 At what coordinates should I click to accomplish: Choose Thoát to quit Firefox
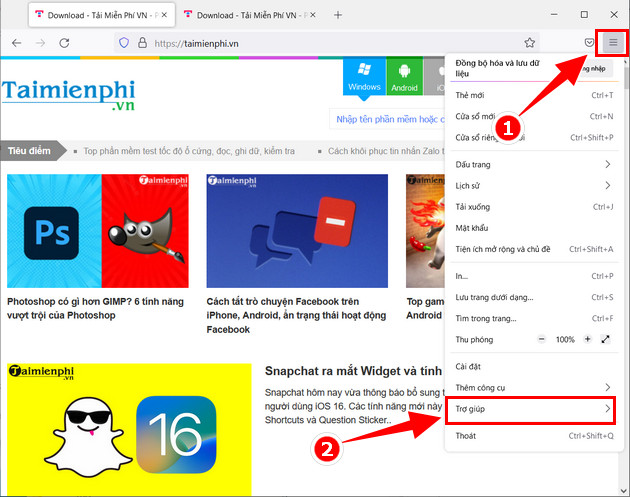pos(534,436)
